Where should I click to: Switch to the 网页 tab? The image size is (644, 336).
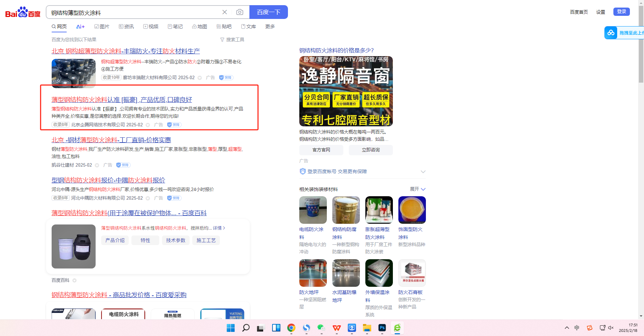59,27
